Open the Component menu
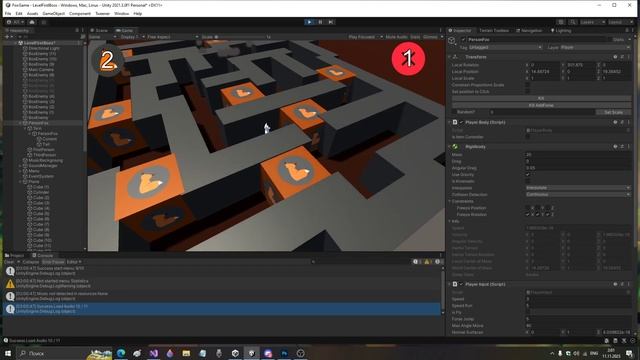Image resolution: width=640 pixels, height=360 pixels. 80,13
